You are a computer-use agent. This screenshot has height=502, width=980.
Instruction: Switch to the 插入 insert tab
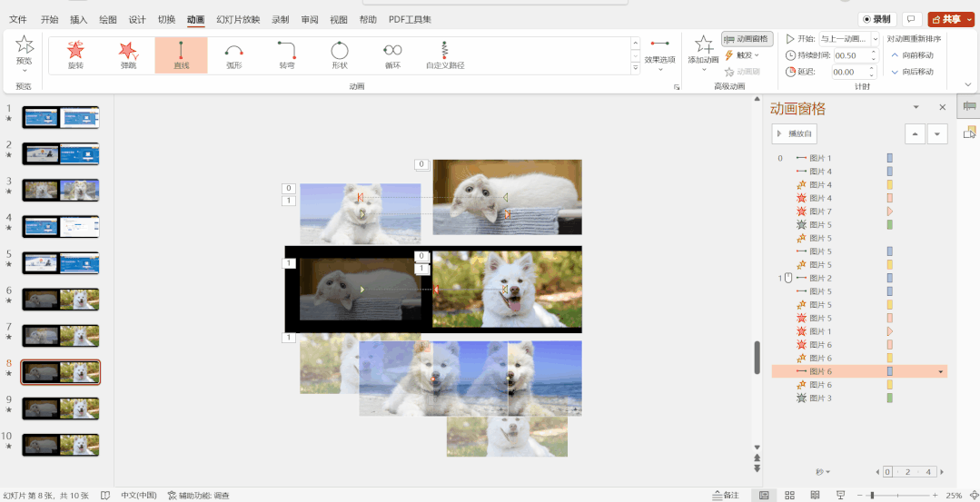click(79, 19)
